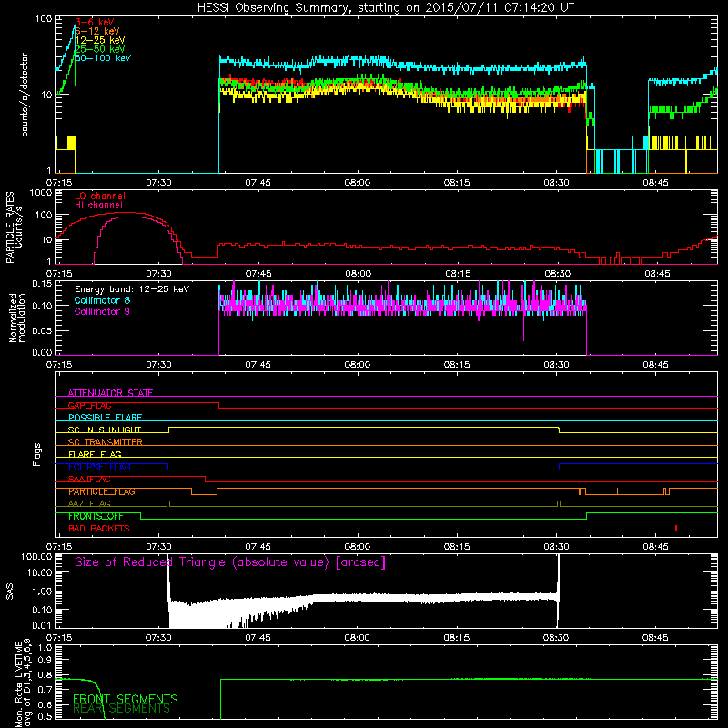Select the SC_IN_SUNLIGHT flag label
The width and height of the screenshot is (728, 728).
[x=105, y=430]
